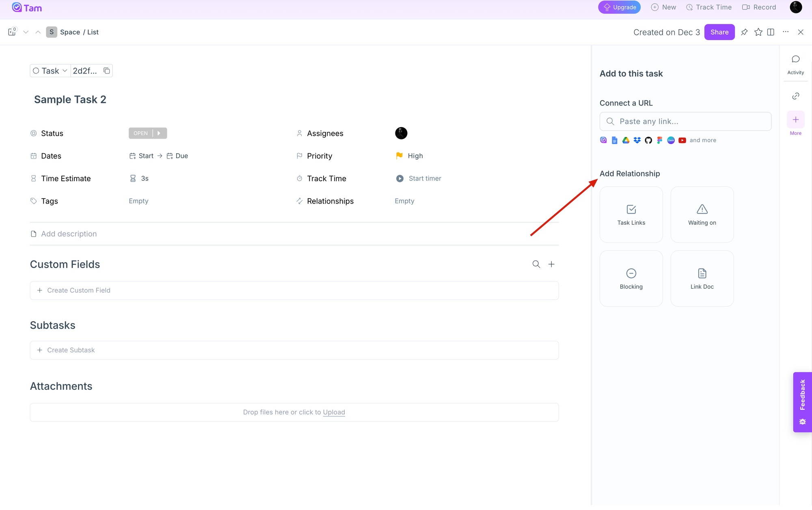Click the link icon in right sidebar
The height and width of the screenshot is (510, 812).
(x=795, y=96)
